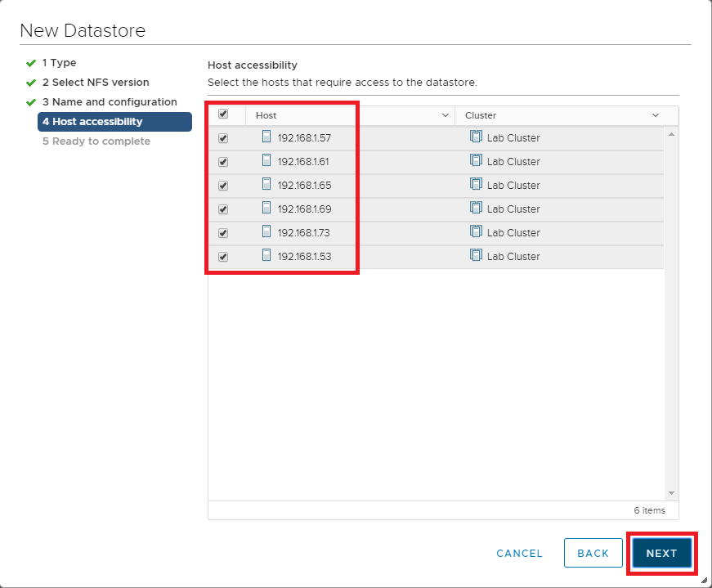
Task: Click Lab Cluster icon in 192.168.1.65 row
Action: [476, 185]
